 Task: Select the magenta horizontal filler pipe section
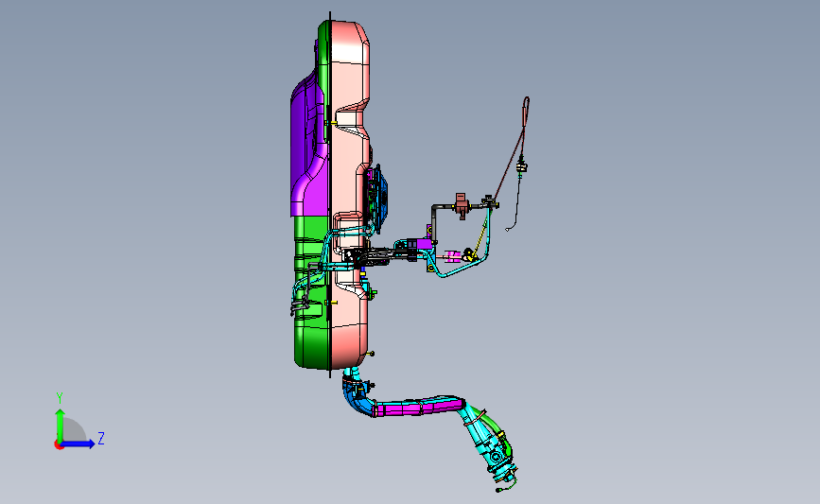[x=418, y=407]
